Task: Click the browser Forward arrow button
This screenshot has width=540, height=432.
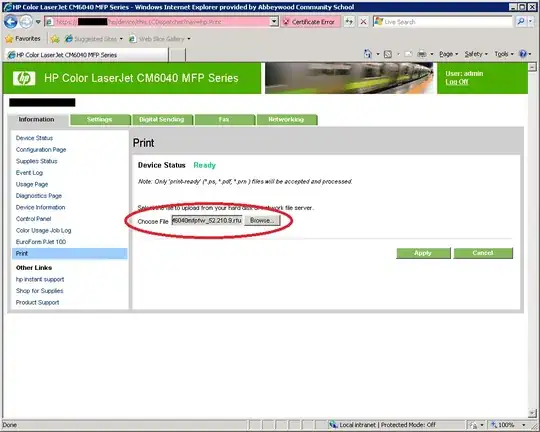Action: point(26,22)
